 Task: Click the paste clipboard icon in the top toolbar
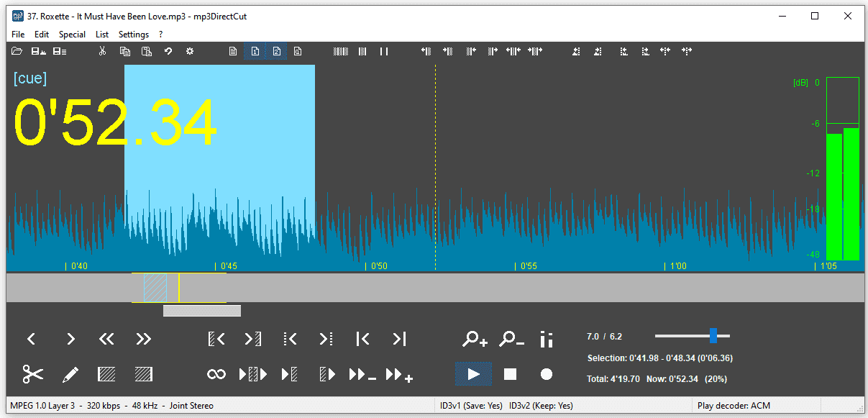pos(146,51)
